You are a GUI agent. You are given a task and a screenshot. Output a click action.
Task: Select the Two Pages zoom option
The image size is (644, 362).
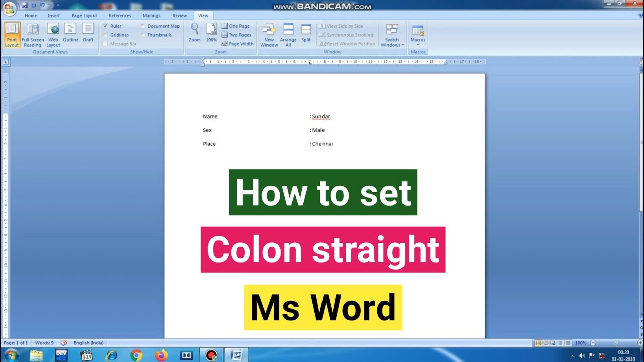[236, 35]
